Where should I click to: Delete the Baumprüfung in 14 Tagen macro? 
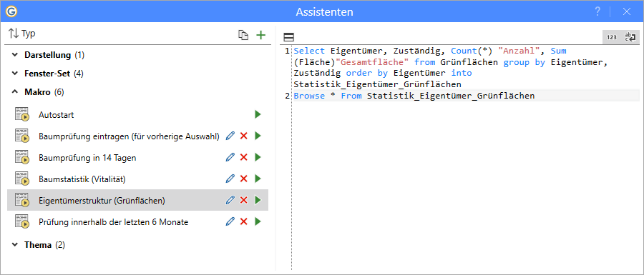[243, 157]
